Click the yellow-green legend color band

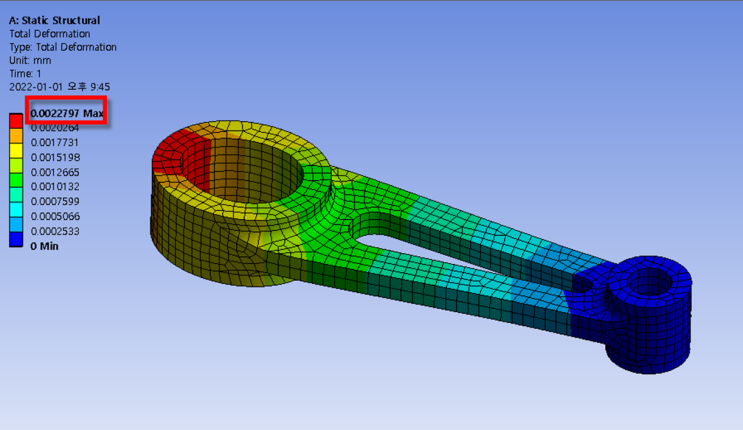click(16, 165)
